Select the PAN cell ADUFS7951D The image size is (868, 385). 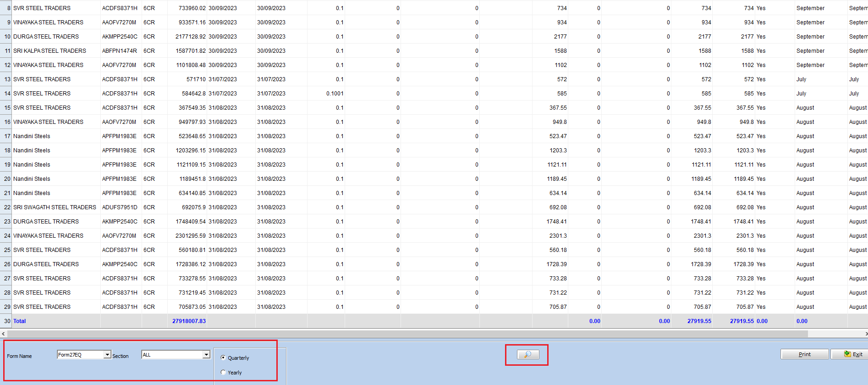coord(121,207)
